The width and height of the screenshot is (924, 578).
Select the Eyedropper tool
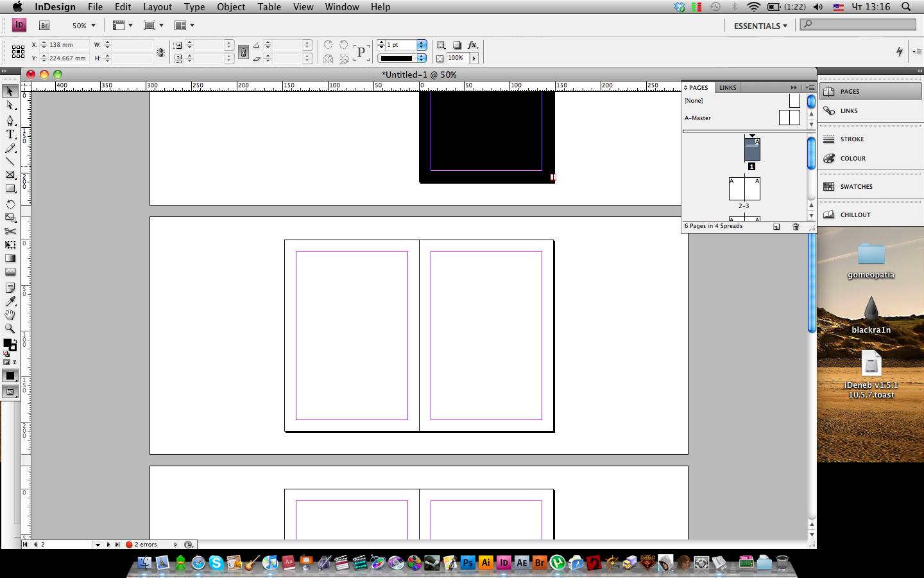(x=10, y=301)
